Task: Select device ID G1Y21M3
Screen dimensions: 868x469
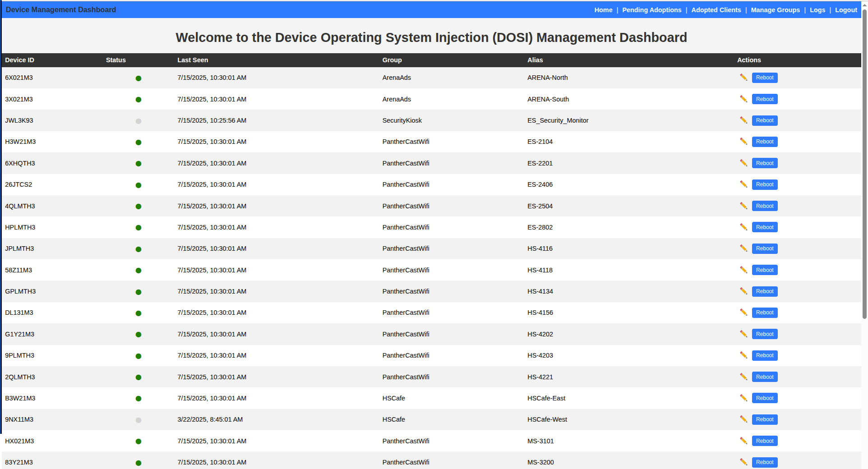Action: 19,334
